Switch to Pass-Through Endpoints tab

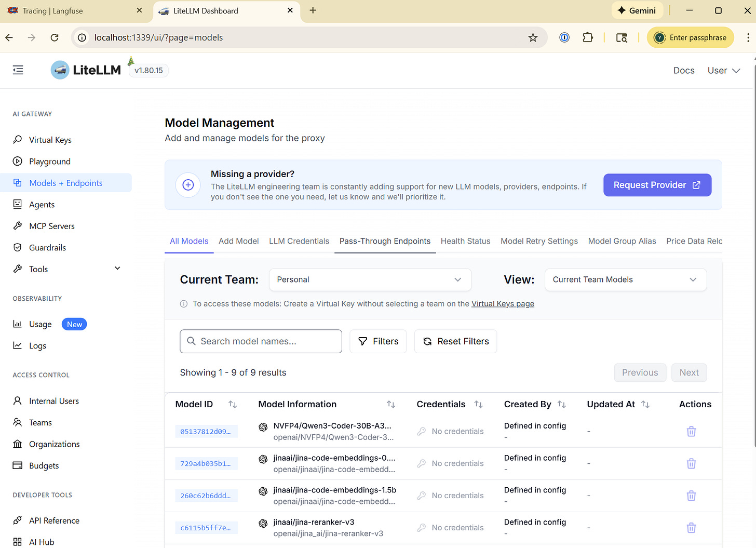point(385,241)
